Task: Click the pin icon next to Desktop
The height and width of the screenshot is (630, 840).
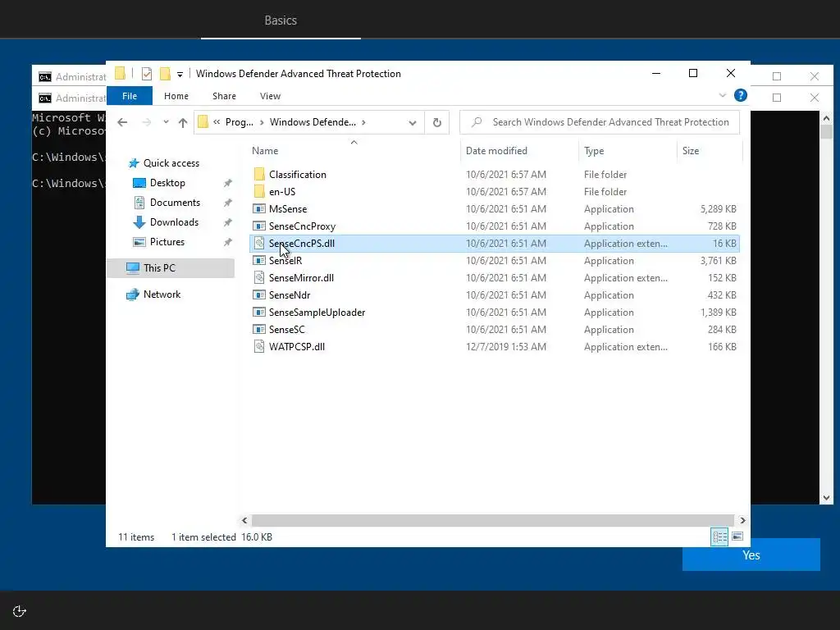Action: pos(228,183)
